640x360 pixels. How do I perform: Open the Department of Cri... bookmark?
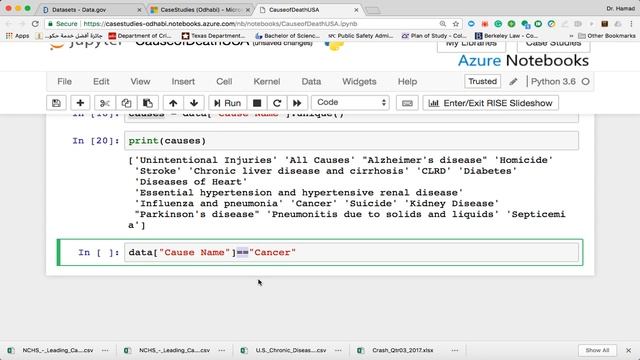tap(140, 36)
